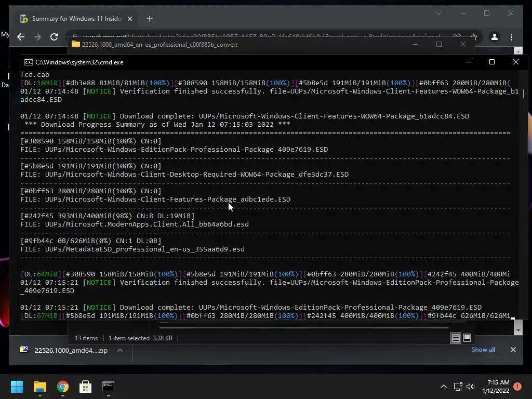The image size is (532, 399).
Task: Expand options for the downloaded zip
Action: coord(120,351)
